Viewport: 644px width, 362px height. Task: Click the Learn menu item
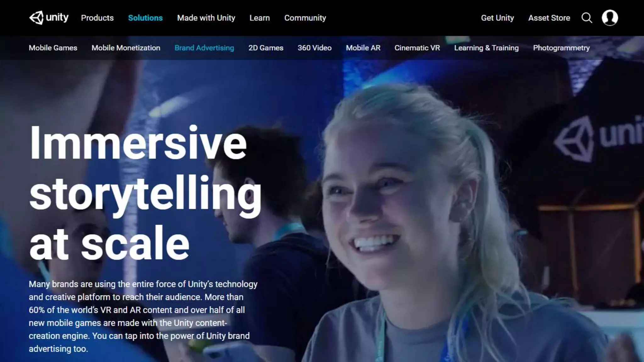click(259, 18)
